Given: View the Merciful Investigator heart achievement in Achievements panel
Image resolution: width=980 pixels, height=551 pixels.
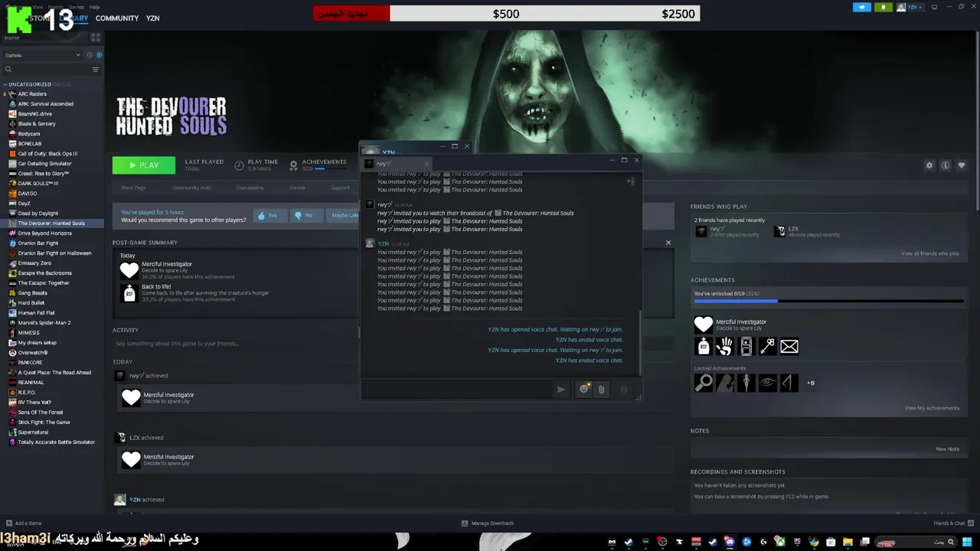Looking at the screenshot, I should (704, 324).
